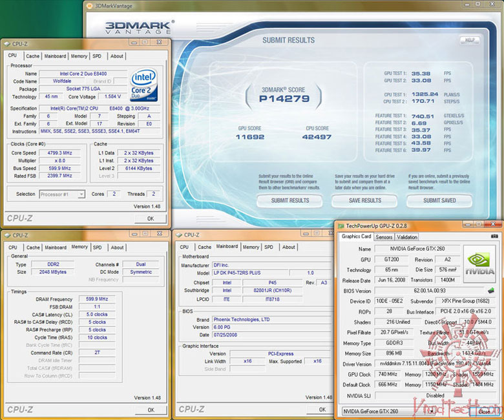Click the NVIDIA logo in GPU-Z
Screen dimensions: 504x420
479,264
